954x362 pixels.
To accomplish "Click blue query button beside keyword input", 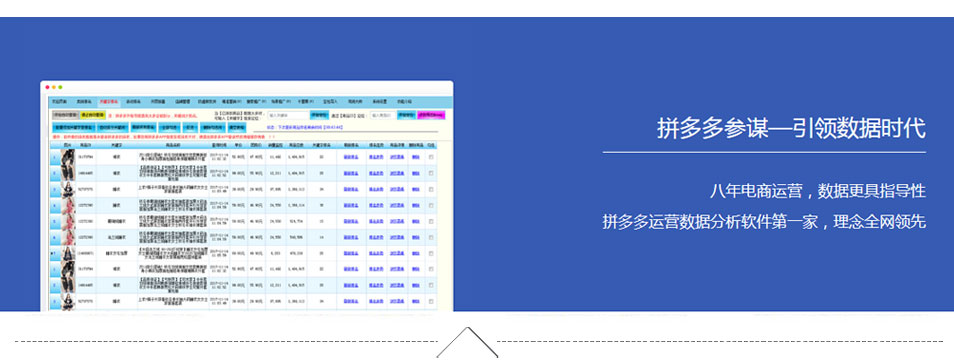I will pyautogui.click(x=318, y=114).
